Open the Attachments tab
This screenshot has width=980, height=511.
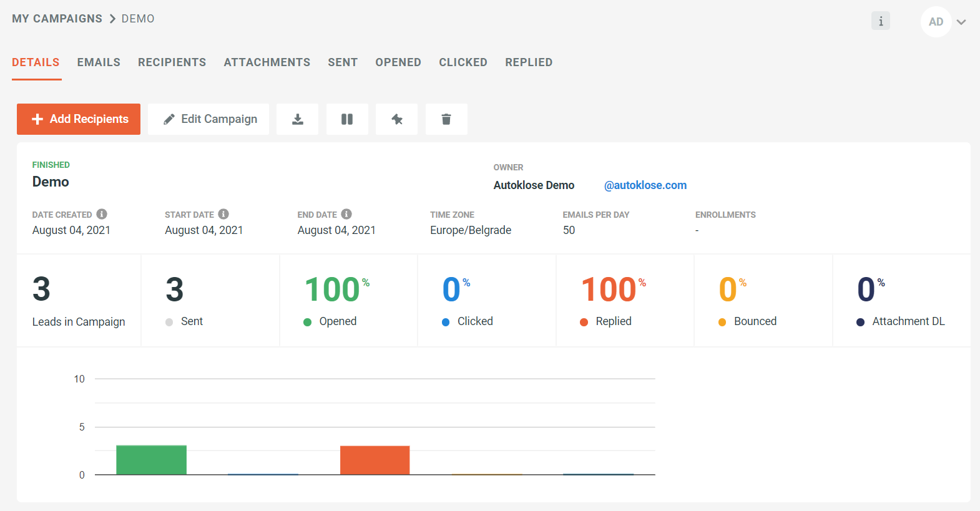click(x=267, y=62)
